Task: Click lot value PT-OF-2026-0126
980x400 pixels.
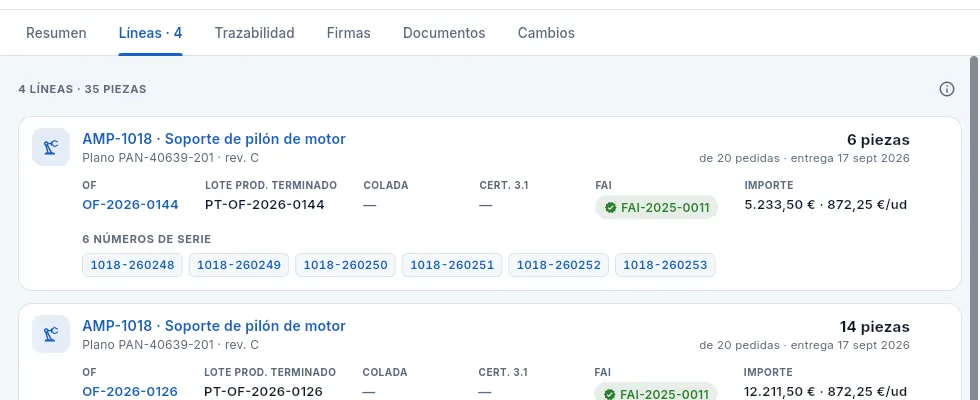Action: [264, 391]
